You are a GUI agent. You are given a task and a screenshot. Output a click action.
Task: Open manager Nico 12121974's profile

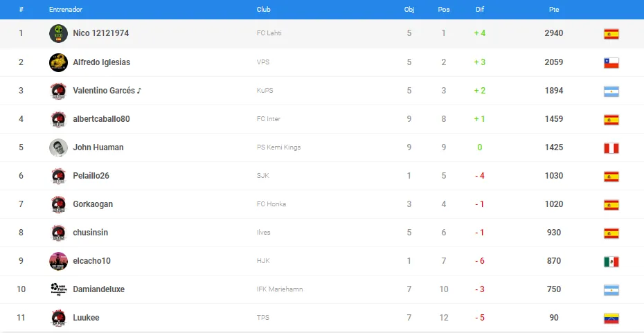101,33
